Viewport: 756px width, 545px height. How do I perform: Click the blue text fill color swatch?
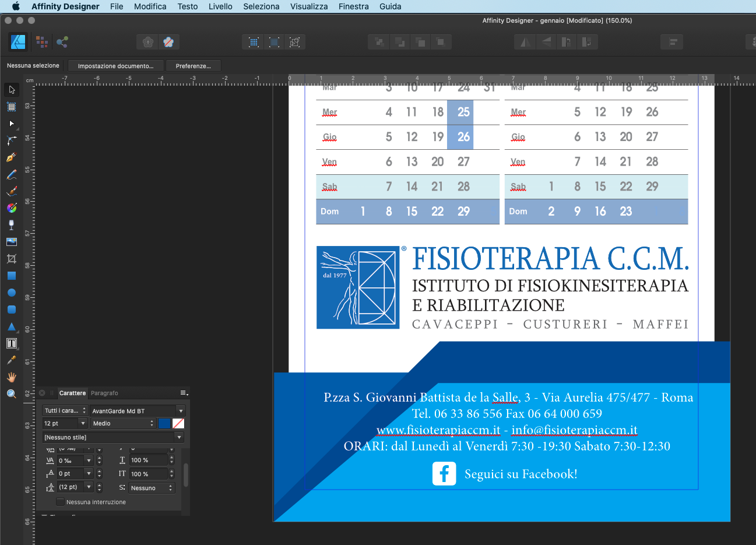point(164,424)
